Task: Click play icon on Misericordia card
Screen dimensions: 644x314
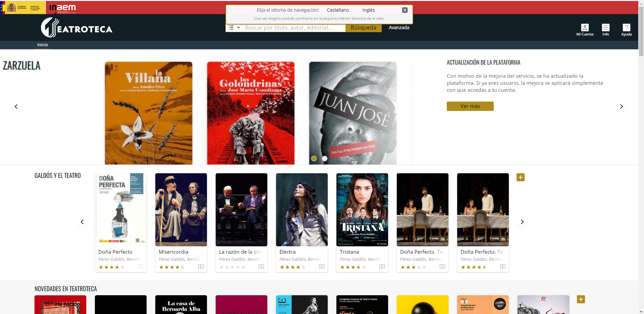Action: coord(201,267)
